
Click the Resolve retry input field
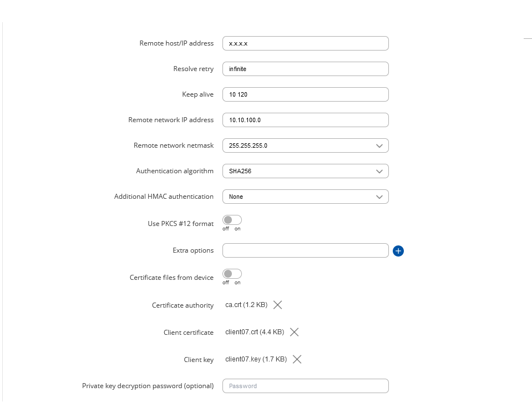(305, 69)
